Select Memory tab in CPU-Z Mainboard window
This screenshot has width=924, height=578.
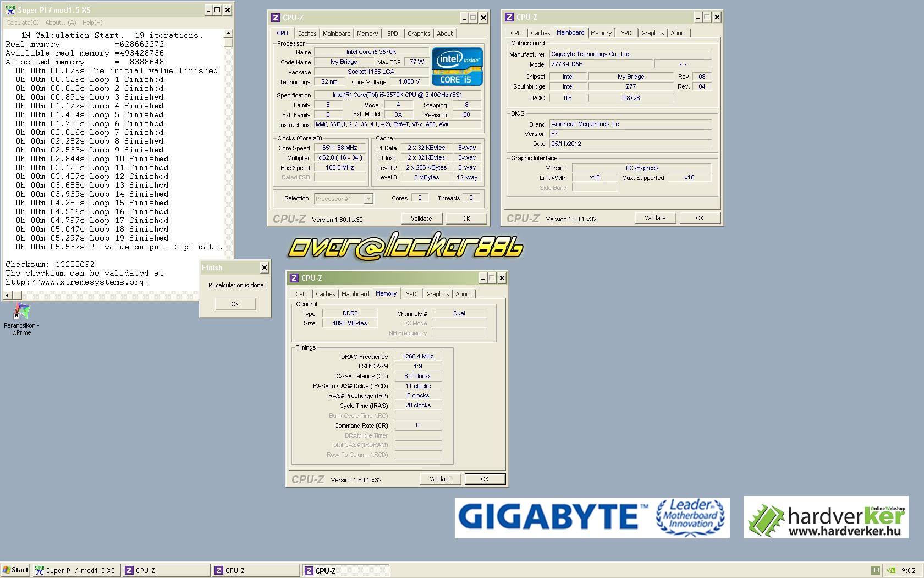pyautogui.click(x=601, y=33)
